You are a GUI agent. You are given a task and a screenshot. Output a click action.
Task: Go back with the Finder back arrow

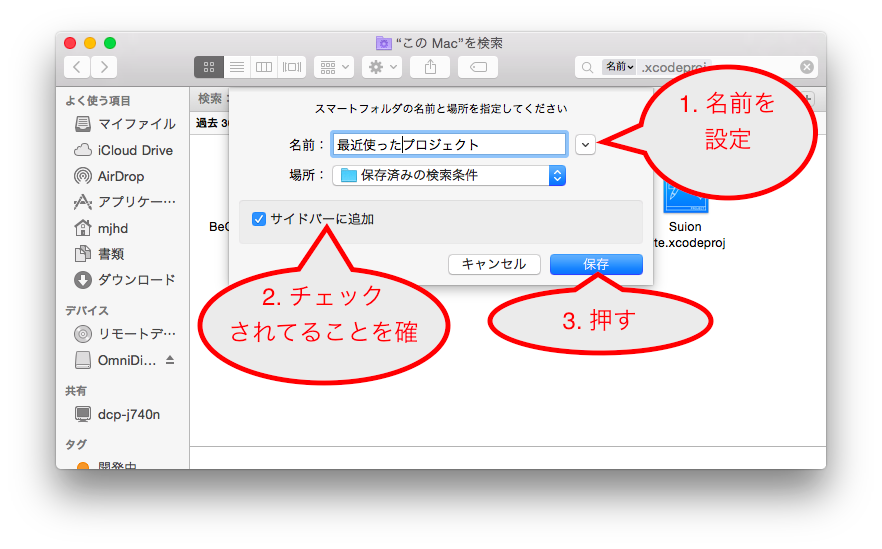click(x=77, y=67)
